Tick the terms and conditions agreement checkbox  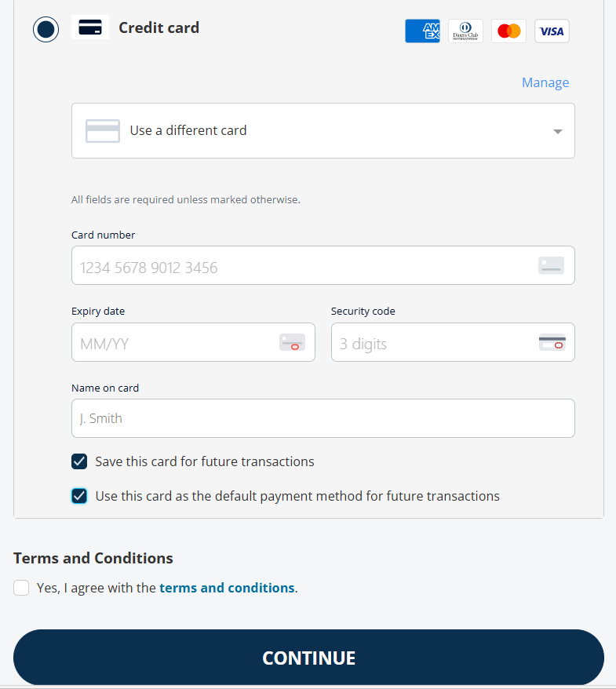pyautogui.click(x=21, y=588)
